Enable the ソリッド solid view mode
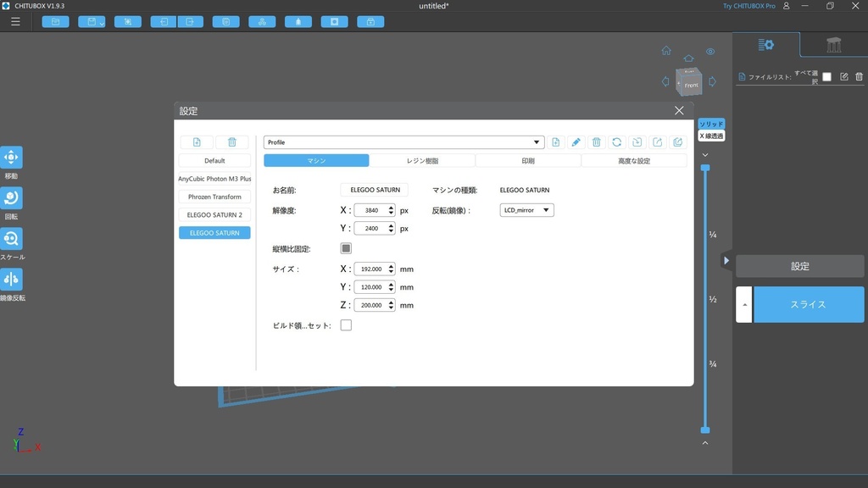Image resolution: width=868 pixels, height=488 pixels. [x=711, y=124]
